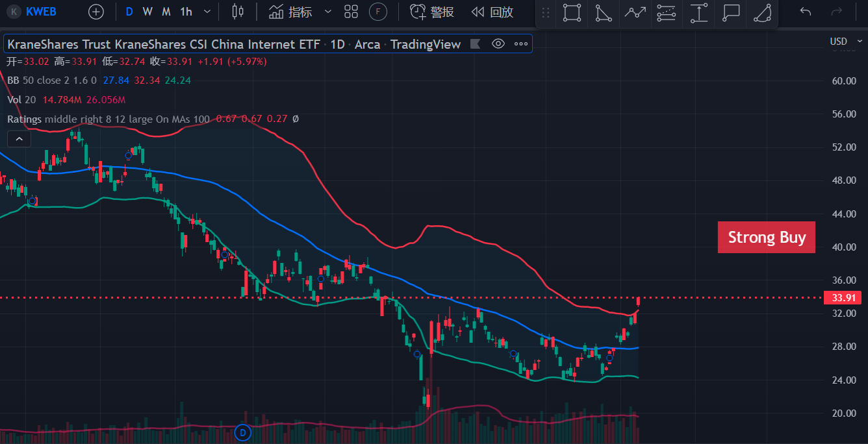Start bar replay with 回放
This screenshot has height=444, width=868.
pos(492,12)
